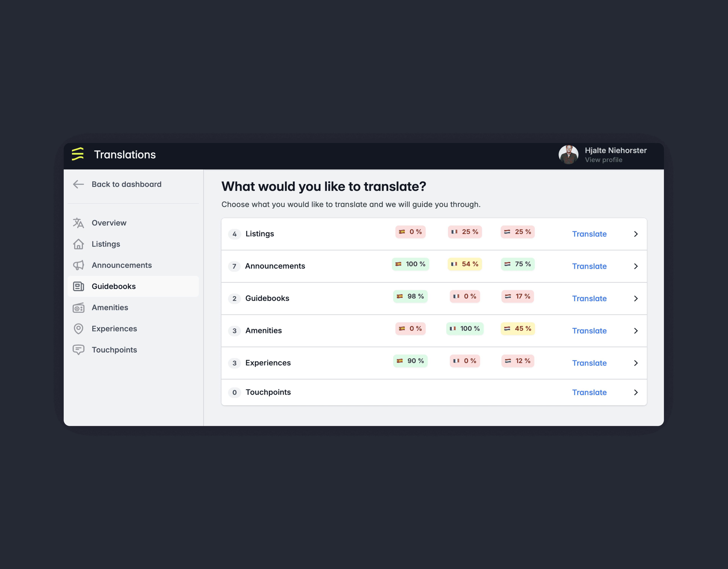Expand Guidebooks row with chevron

(x=636, y=299)
